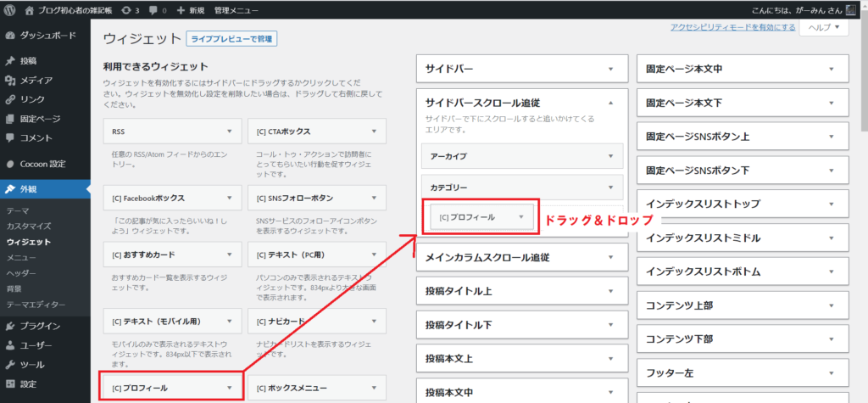Viewport: 868px width, 403px height.
Task: Collapse the サイドバースクロール追従 area
Action: (610, 103)
